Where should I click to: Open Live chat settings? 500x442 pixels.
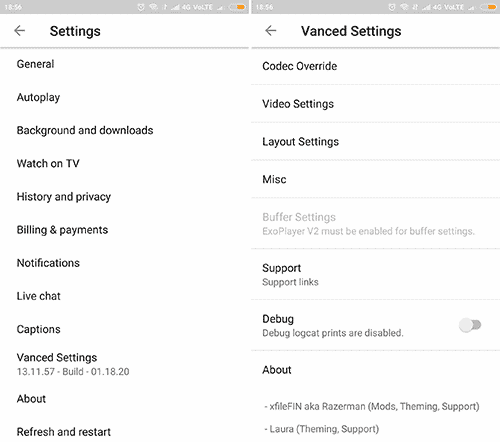pyautogui.click(x=124, y=296)
